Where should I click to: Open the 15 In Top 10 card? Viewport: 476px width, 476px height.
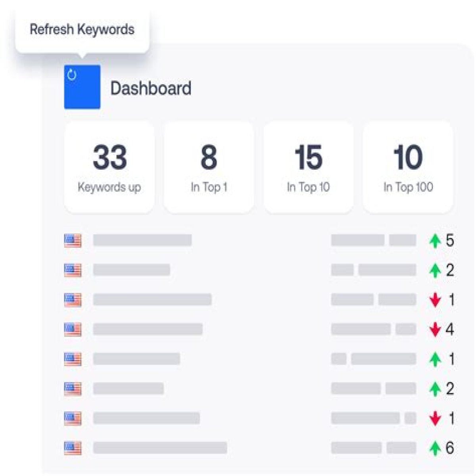click(308, 167)
